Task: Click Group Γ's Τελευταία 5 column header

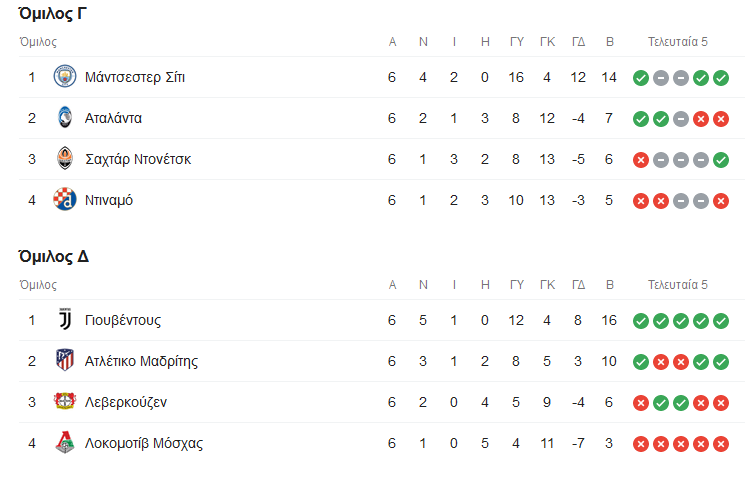Action: click(x=677, y=42)
